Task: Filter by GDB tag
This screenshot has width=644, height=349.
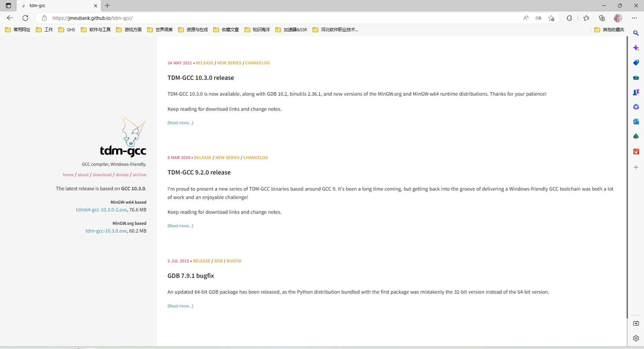Action: [218, 261]
